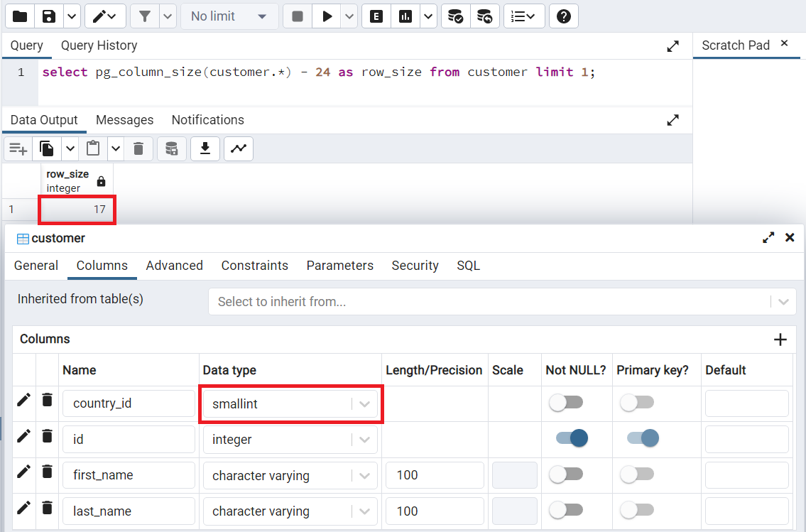Toggle Not NULL for first_name

566,474
